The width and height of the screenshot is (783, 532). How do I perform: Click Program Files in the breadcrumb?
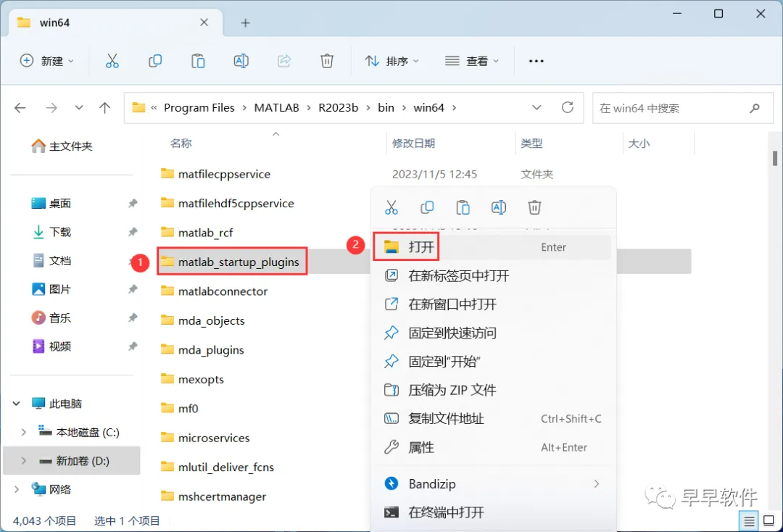click(x=199, y=108)
